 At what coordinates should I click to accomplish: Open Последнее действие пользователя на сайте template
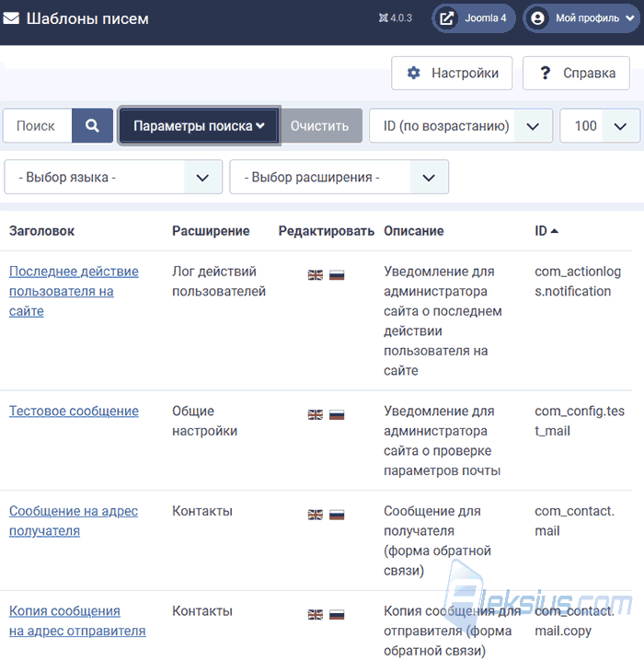[74, 291]
